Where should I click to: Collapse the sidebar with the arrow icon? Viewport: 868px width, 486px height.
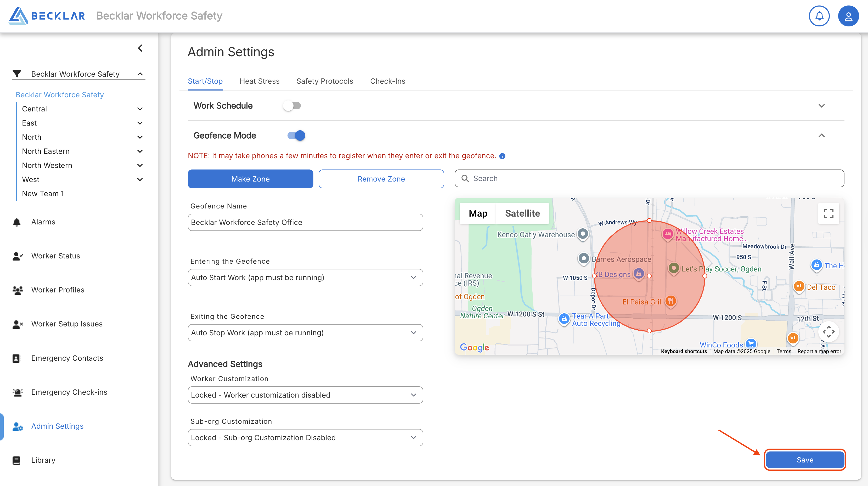click(x=140, y=48)
